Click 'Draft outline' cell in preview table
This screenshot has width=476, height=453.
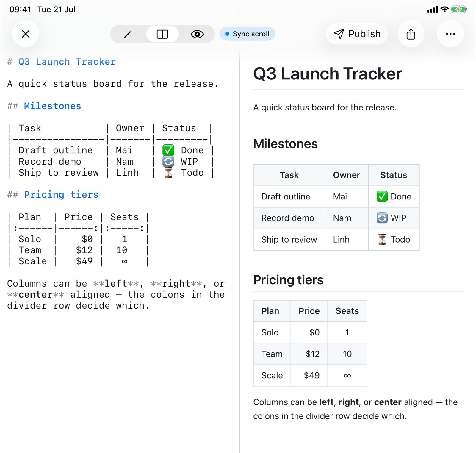289,196
